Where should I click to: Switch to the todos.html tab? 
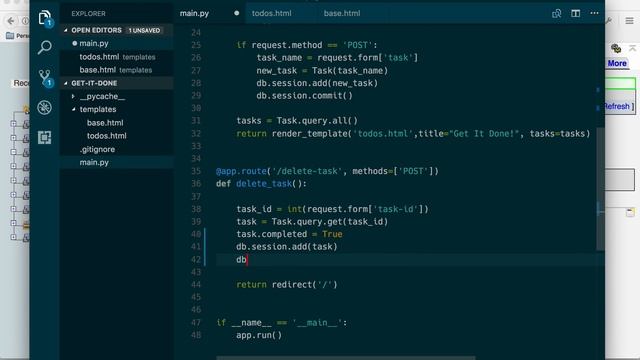coord(271,13)
